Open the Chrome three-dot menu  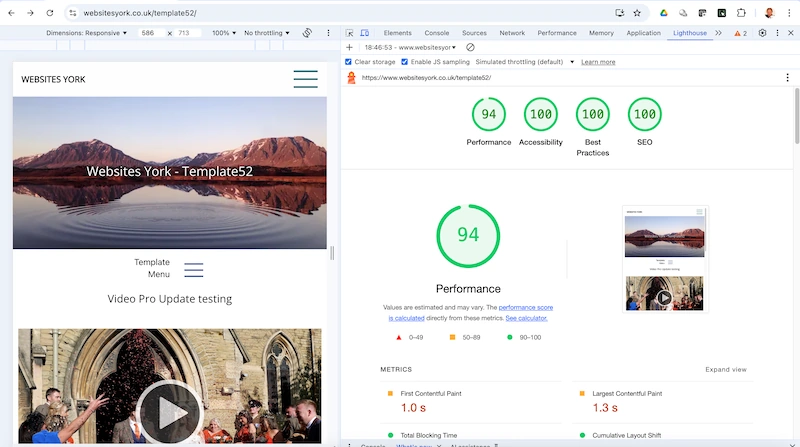coord(790,13)
